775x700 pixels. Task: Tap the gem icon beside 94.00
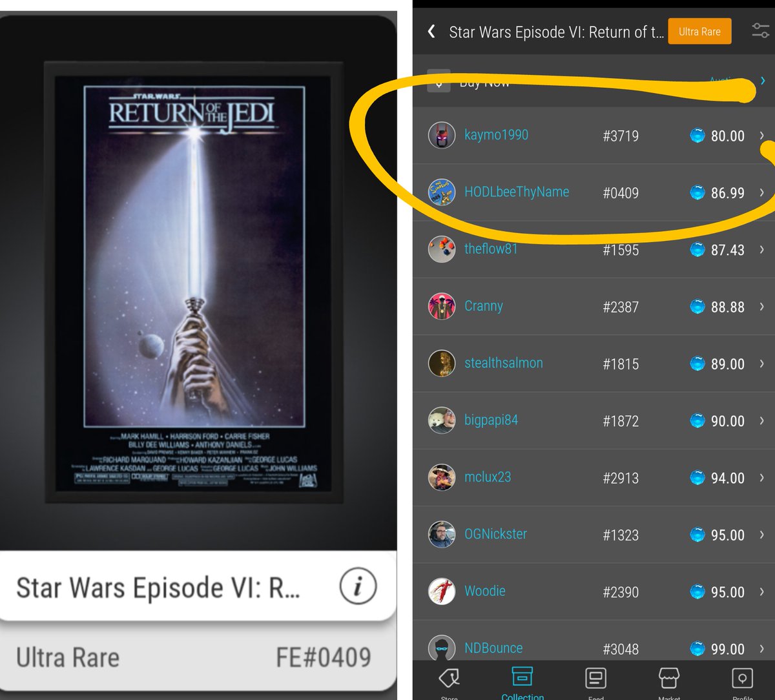(x=697, y=478)
